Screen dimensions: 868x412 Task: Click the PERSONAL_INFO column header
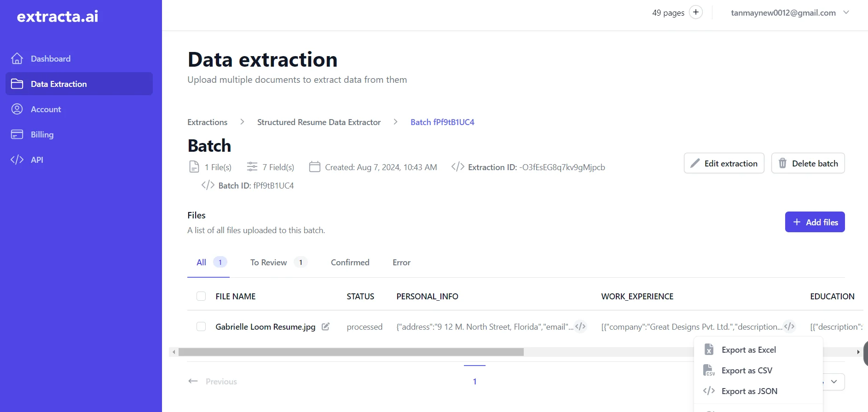(427, 297)
